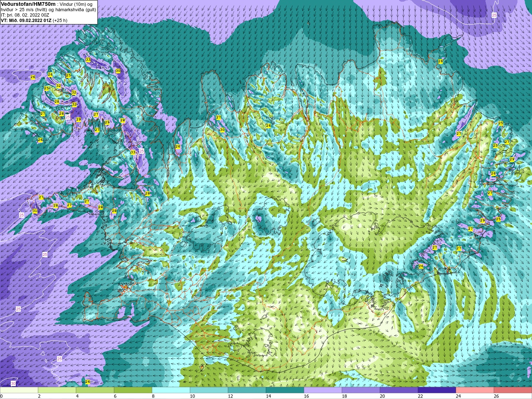Viewport: 532px width, 399px height.
Task: Click the 'IT: þri. 08. 02. 2022 00Z' line
Action: coord(25,15)
